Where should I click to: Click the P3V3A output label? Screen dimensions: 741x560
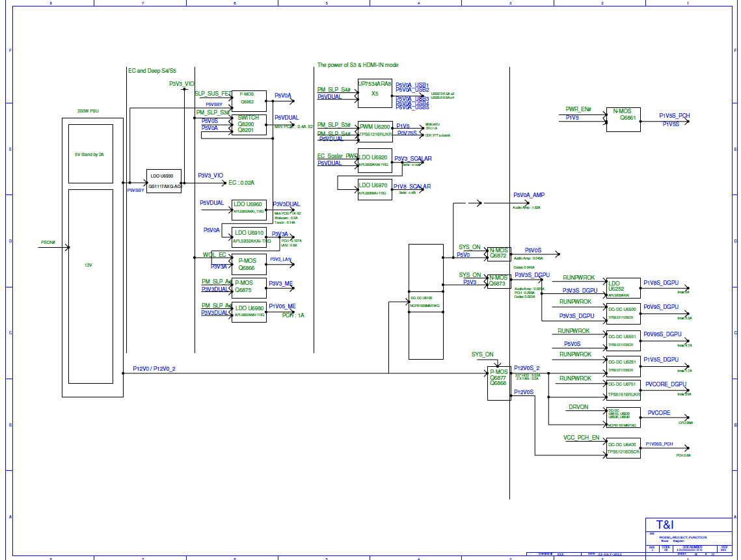280,234
